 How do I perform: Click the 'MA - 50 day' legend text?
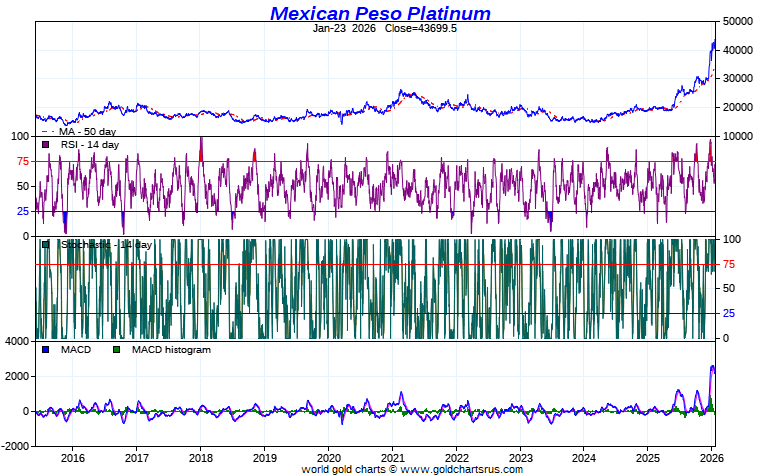pos(88,131)
